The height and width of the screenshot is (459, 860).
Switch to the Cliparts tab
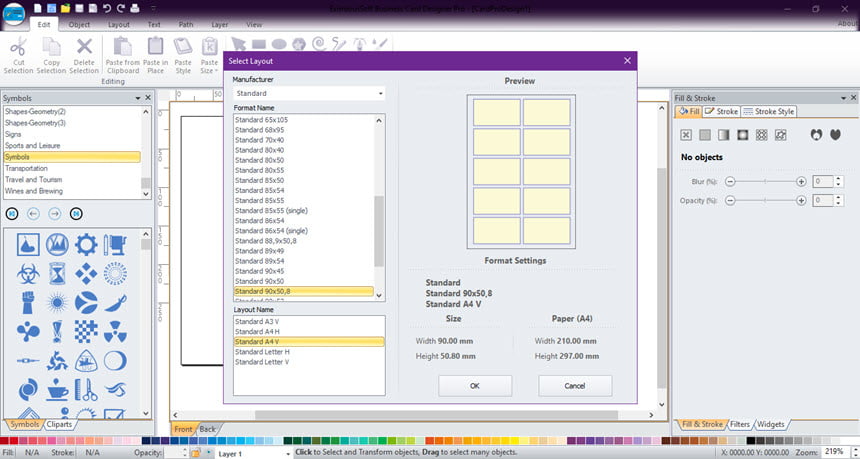pyautogui.click(x=59, y=424)
